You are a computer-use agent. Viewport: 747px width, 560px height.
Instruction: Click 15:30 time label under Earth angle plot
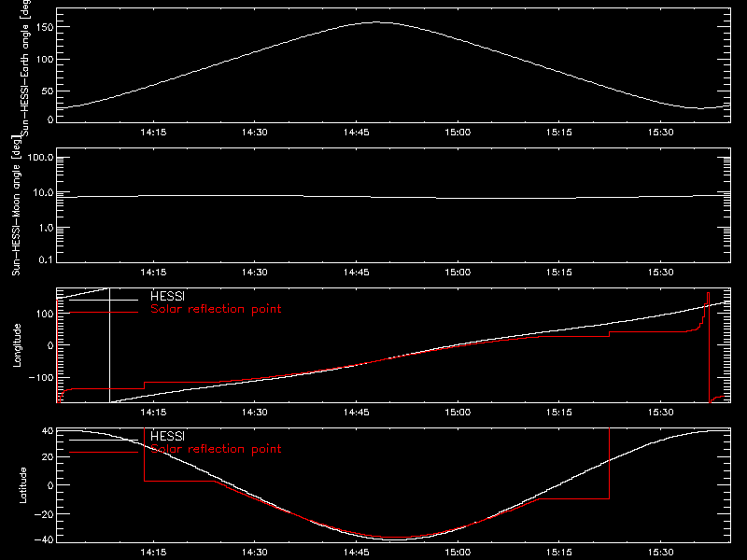tap(661, 133)
